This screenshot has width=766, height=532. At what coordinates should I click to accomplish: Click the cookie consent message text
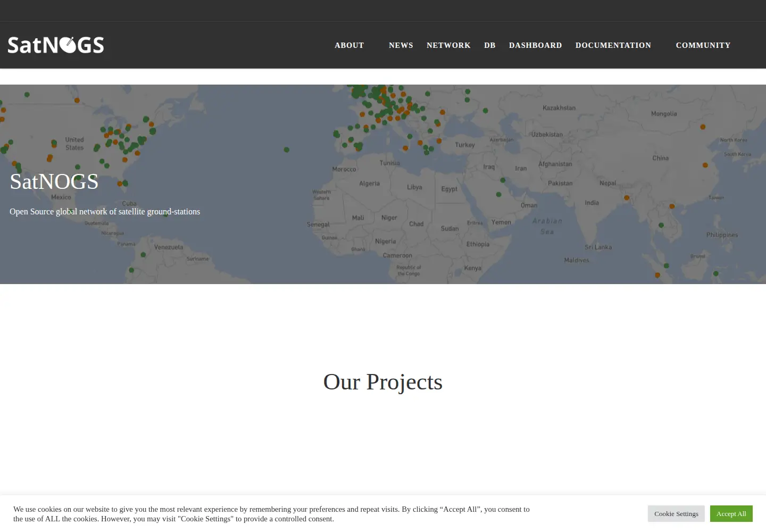point(271,514)
